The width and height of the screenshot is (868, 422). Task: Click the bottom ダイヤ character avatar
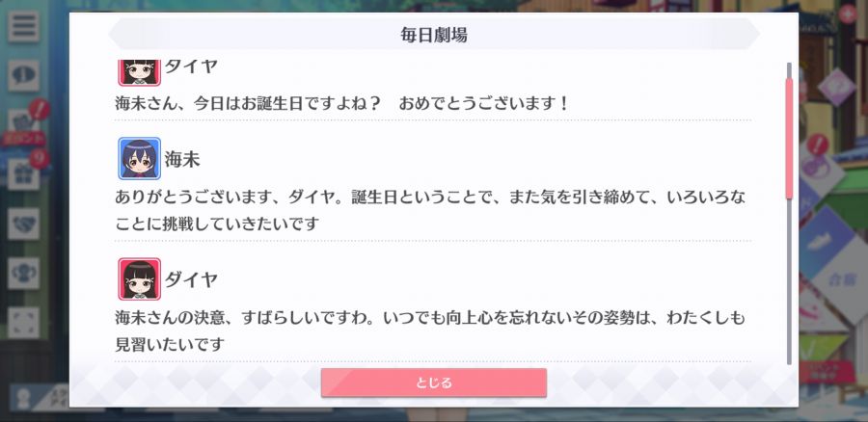pos(140,278)
